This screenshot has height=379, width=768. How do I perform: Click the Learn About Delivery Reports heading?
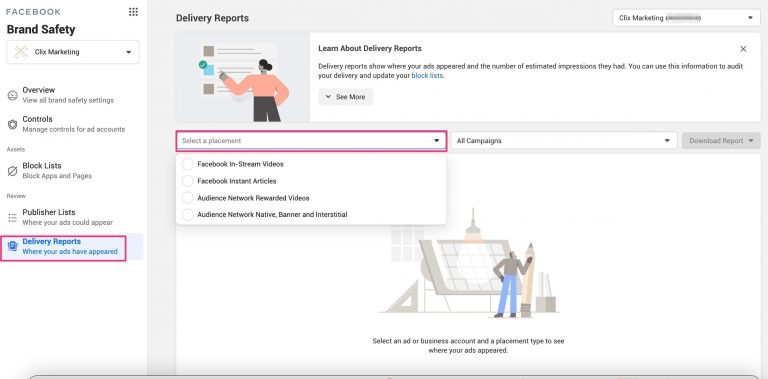click(x=370, y=48)
